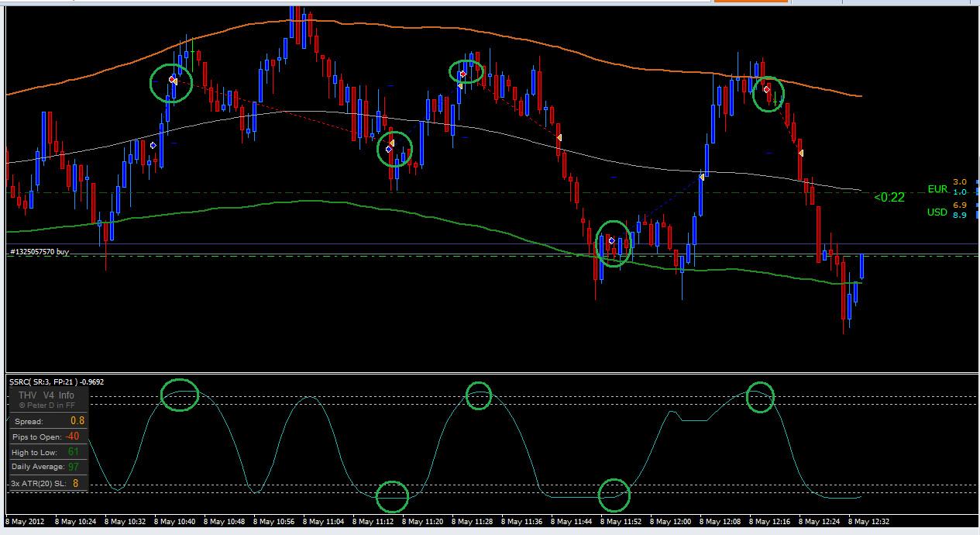Click the '8 May 11:52' time axis label
Viewport: 980px width, 535px height.
point(621,521)
